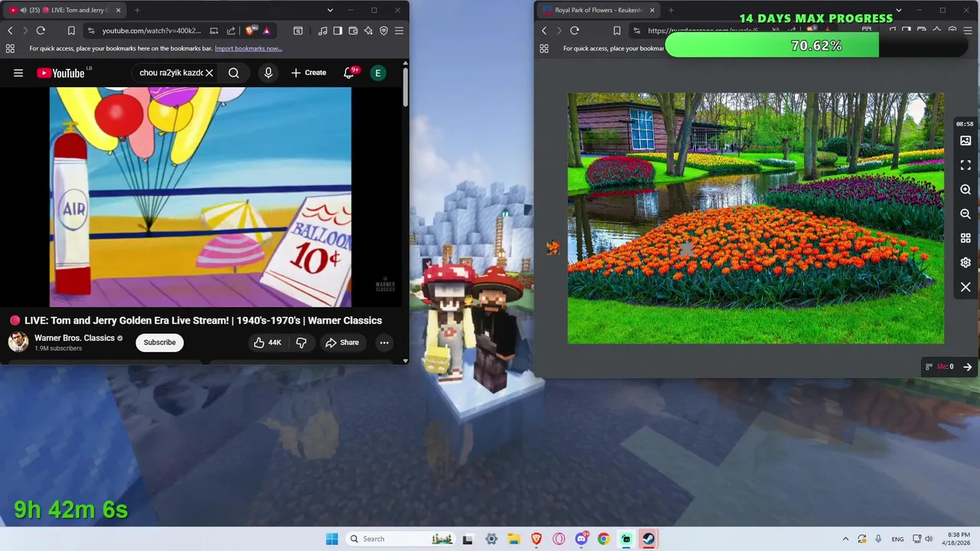Go to the YouTube home logo
This screenshot has width=980, height=551.
(x=60, y=73)
